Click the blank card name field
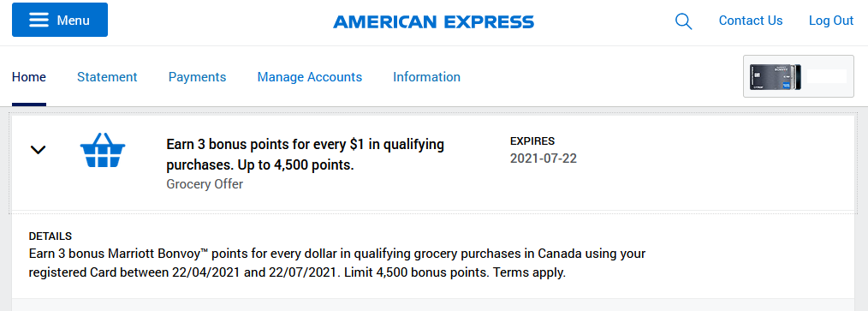The height and width of the screenshot is (311, 868). [826, 76]
